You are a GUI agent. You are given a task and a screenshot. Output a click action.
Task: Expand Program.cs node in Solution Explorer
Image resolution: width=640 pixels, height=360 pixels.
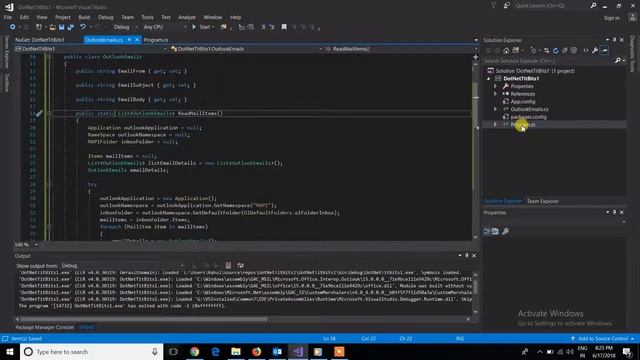click(496, 124)
